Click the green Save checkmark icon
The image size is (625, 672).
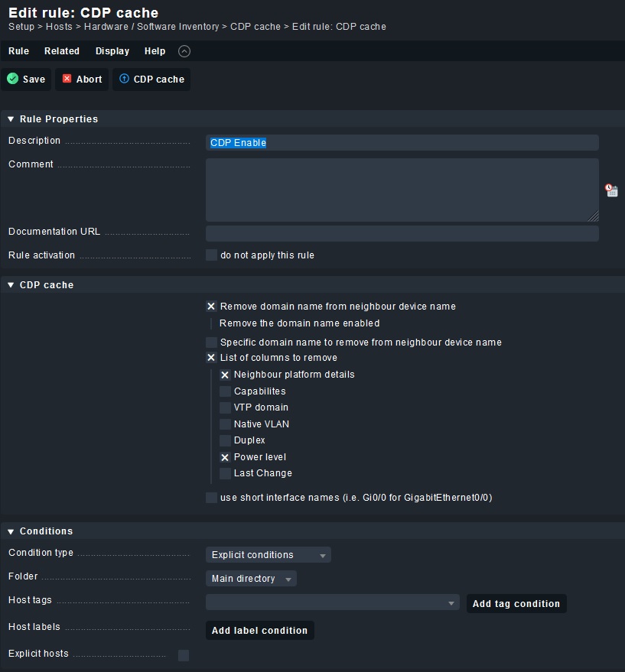pyautogui.click(x=13, y=79)
